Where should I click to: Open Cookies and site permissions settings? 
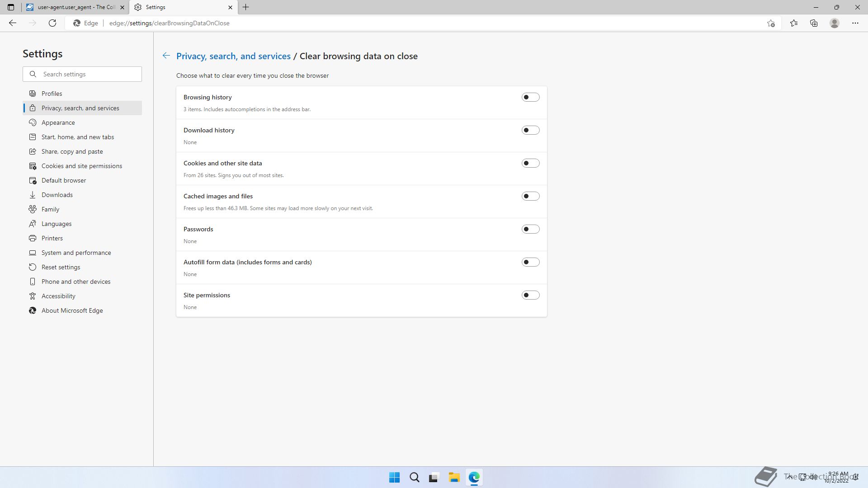click(x=82, y=166)
